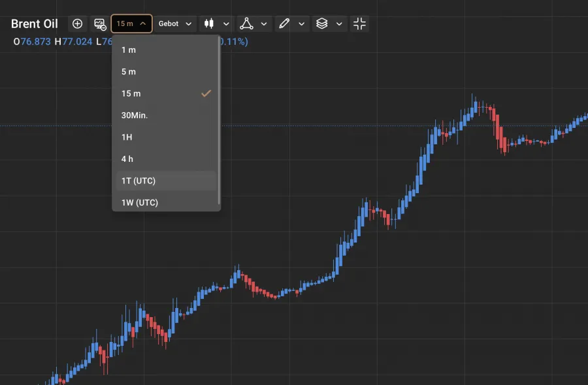Open the layers panel icon
This screenshot has height=385, width=588.
point(322,23)
